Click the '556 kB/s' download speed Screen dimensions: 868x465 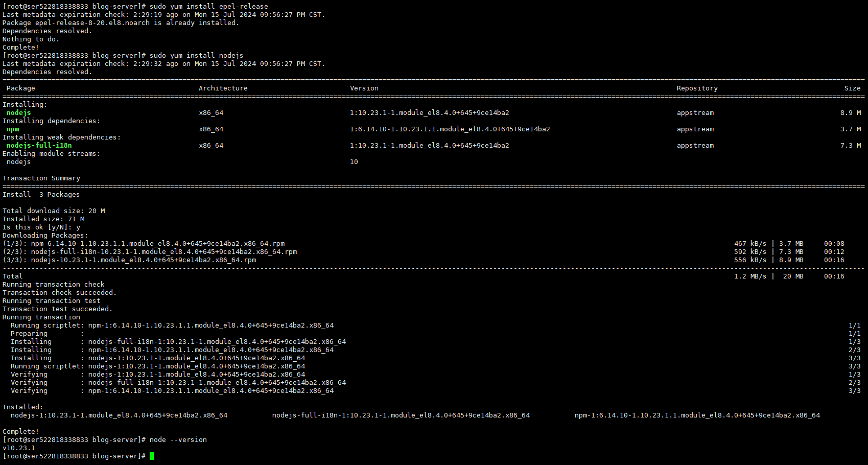(750, 260)
